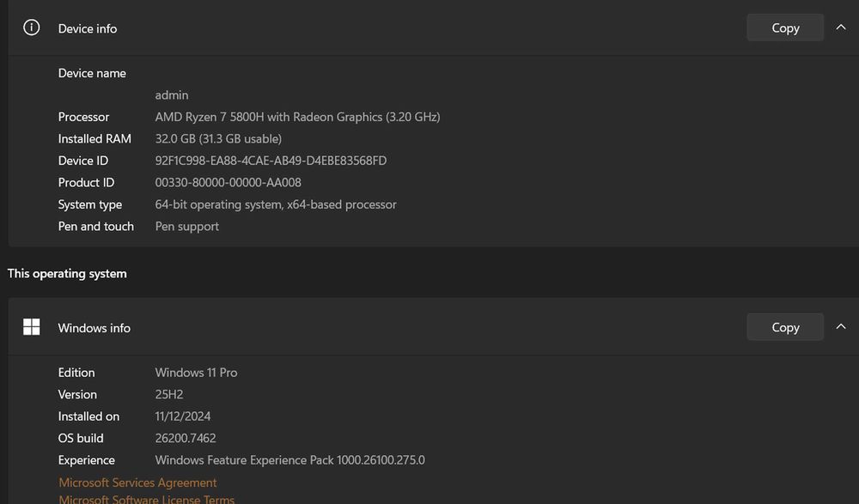Click the device name 'admin'
859x504 pixels.
click(172, 95)
